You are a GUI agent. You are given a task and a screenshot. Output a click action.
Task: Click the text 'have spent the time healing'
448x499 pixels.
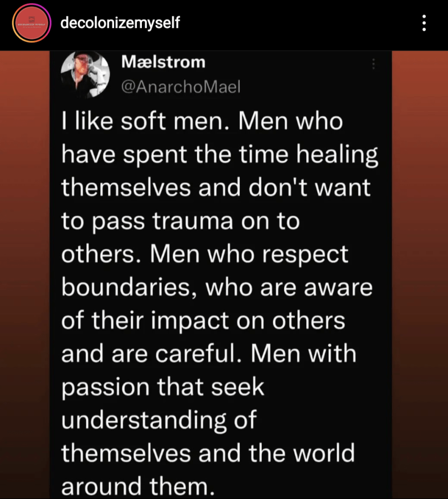(220, 155)
